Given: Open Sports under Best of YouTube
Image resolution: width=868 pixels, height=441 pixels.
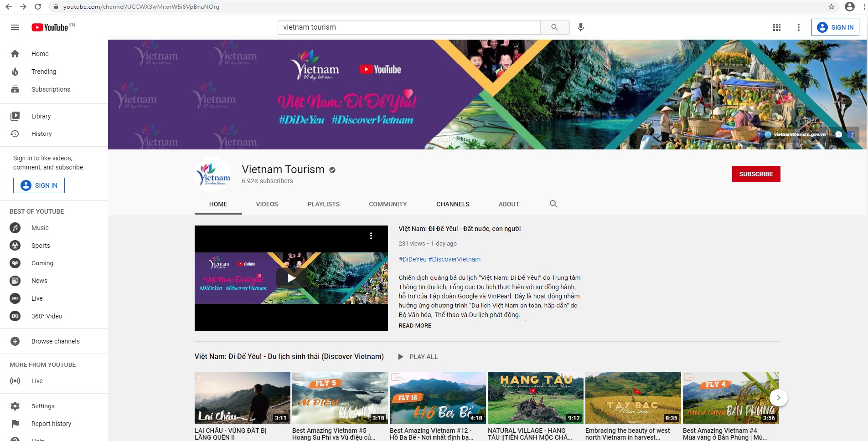Looking at the screenshot, I should pos(54,246).
